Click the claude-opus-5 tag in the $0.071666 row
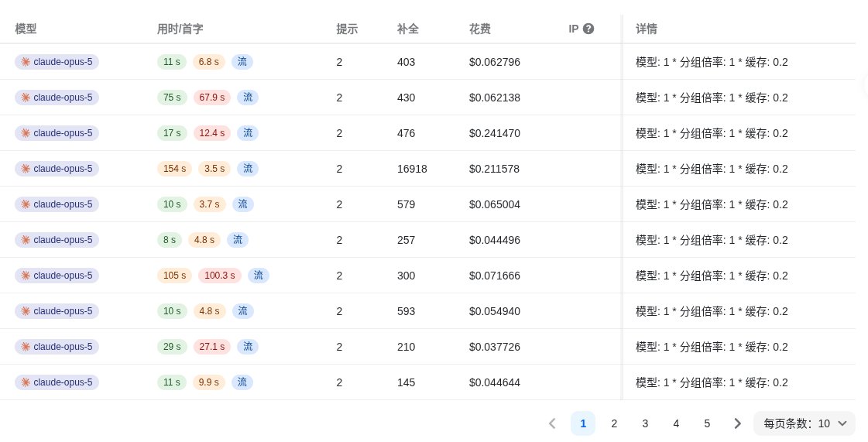This screenshot has width=868, height=442. pyautogui.click(x=57, y=276)
